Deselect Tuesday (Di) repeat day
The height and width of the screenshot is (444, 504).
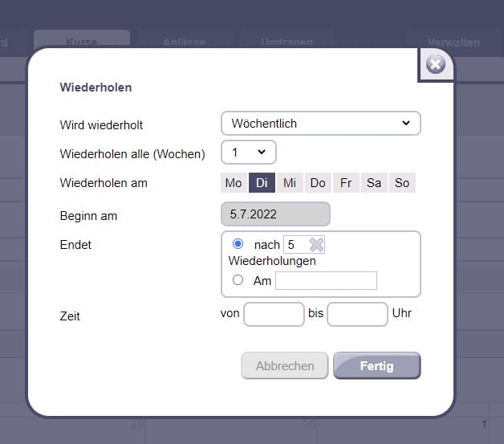pyautogui.click(x=262, y=183)
